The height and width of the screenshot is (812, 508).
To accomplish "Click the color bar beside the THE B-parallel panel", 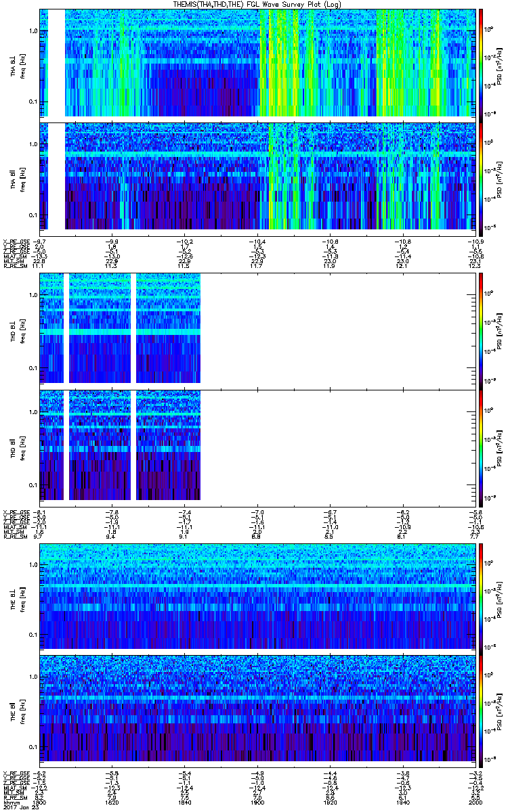I will coord(481,707).
